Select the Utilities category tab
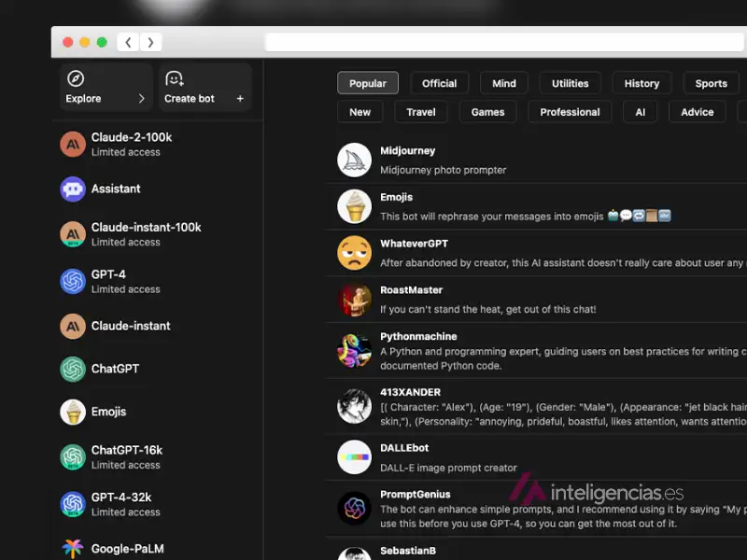 click(571, 83)
